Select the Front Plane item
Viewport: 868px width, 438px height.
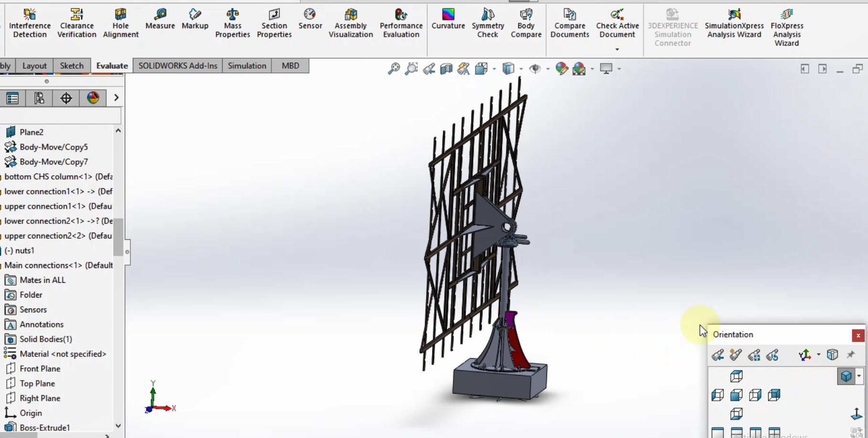click(40, 369)
